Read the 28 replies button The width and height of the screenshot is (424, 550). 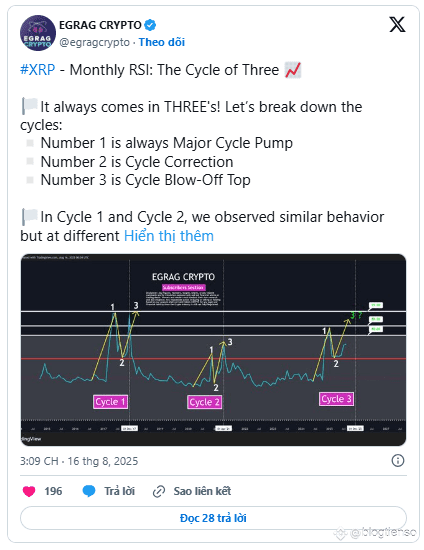coord(213,518)
